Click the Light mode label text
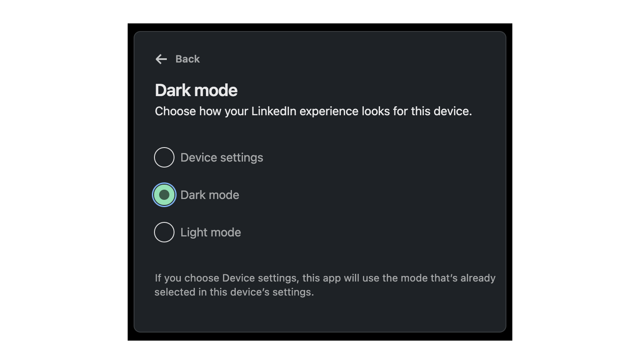640x364 pixels. (210, 232)
